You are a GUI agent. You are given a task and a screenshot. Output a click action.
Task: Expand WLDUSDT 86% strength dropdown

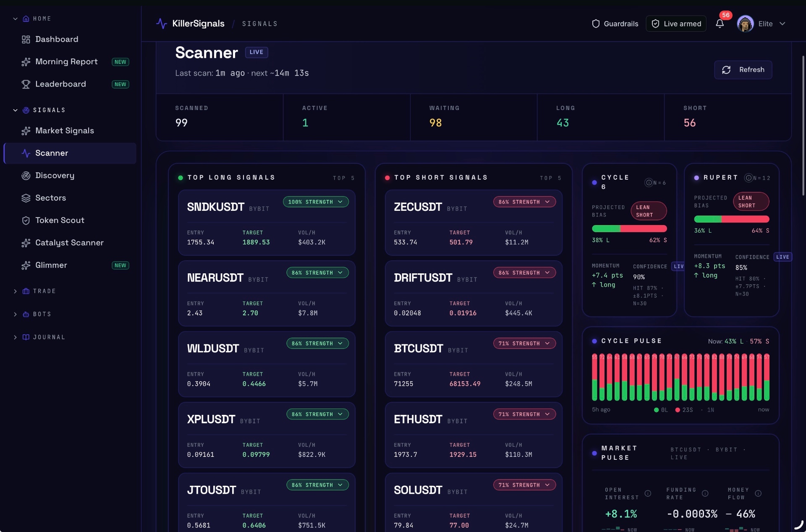(x=317, y=343)
